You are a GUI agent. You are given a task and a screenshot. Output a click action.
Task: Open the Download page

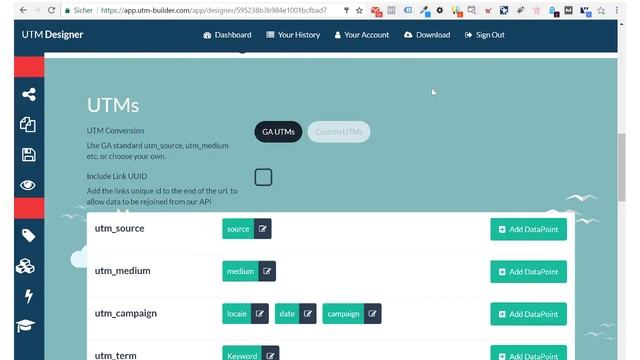tap(427, 35)
